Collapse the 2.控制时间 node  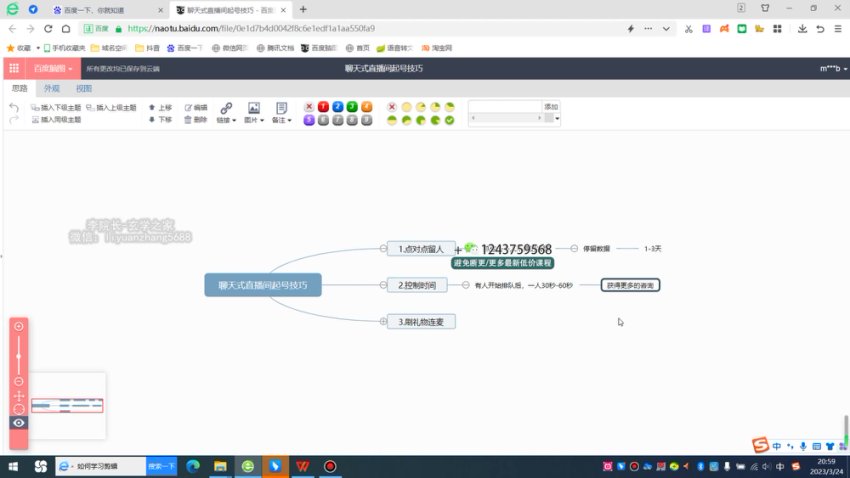[x=382, y=285]
